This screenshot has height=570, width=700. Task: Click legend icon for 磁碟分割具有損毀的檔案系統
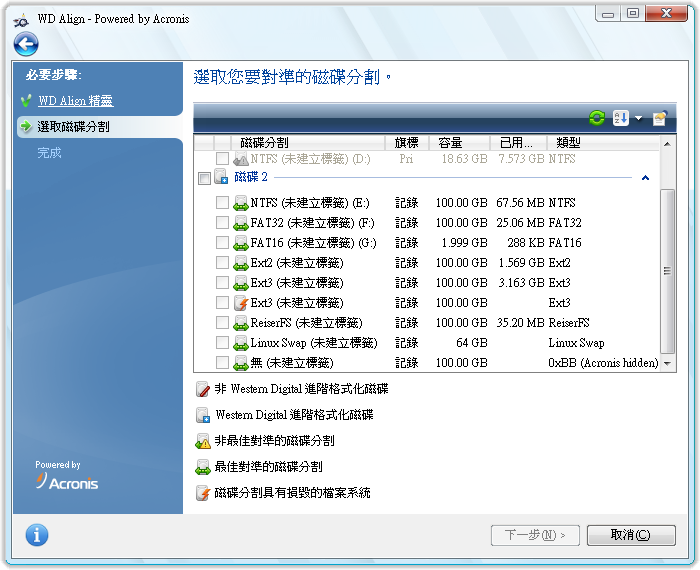(203, 493)
